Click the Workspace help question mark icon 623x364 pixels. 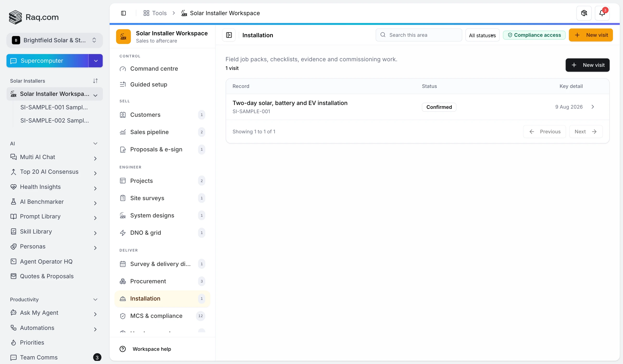click(x=123, y=349)
